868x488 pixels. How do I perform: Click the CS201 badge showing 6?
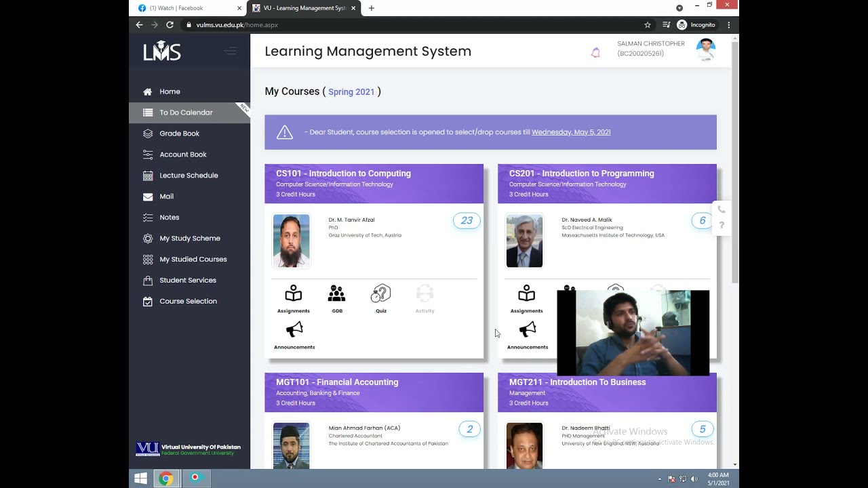point(702,220)
